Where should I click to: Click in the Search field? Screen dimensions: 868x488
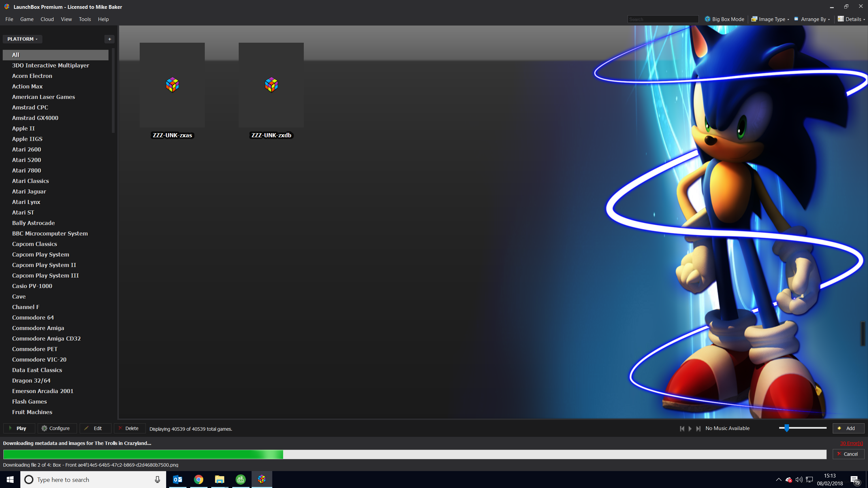click(x=663, y=19)
